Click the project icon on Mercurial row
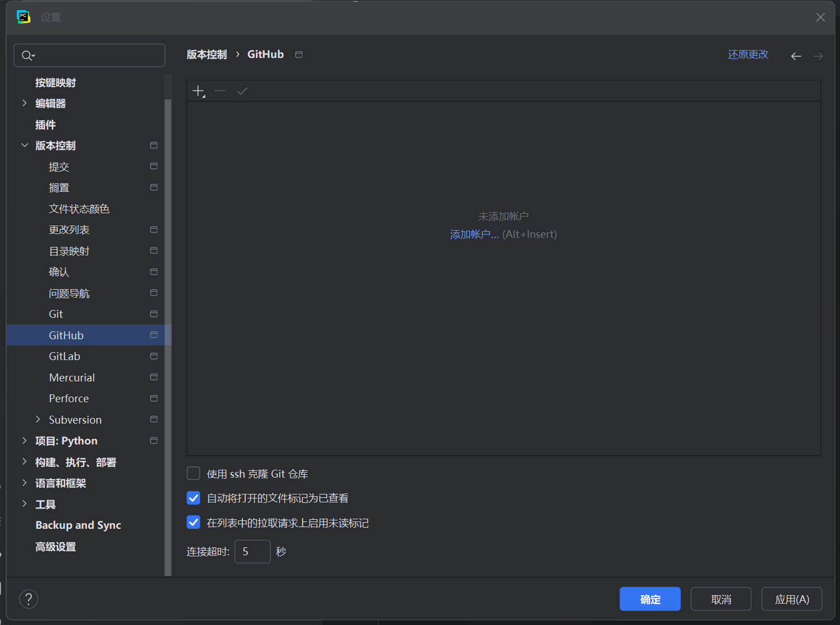 pos(154,377)
